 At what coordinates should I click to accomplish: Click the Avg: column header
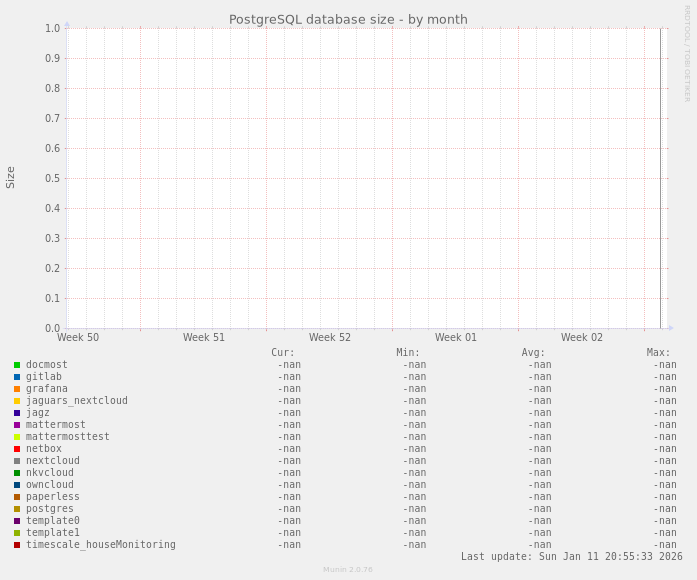(533, 352)
